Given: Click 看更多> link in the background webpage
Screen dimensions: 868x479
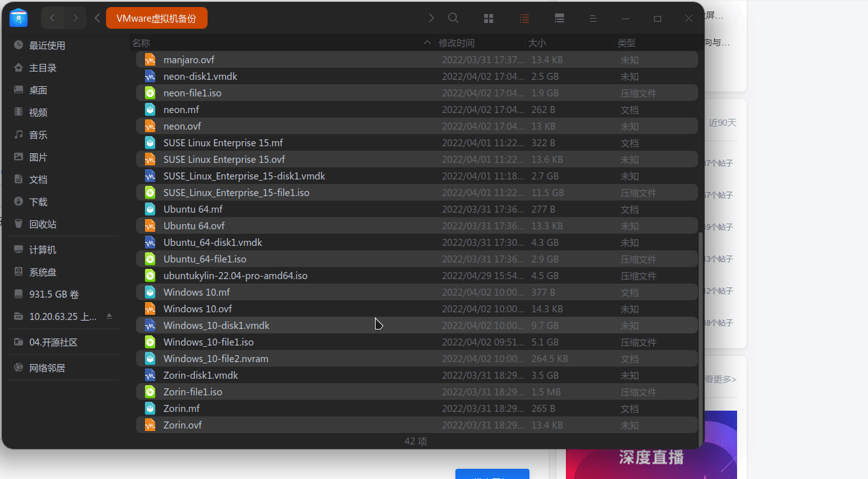Looking at the screenshot, I should point(720,379).
